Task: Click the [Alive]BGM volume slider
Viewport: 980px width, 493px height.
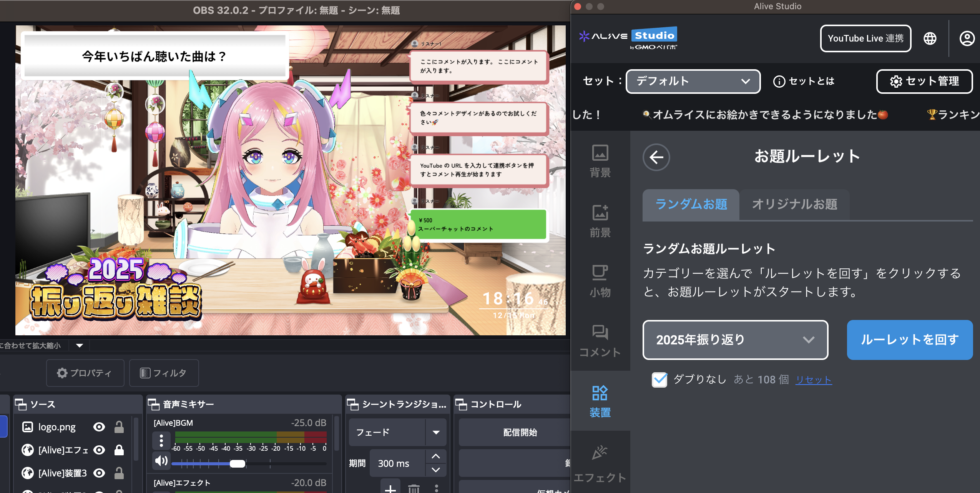Action: pos(238,464)
